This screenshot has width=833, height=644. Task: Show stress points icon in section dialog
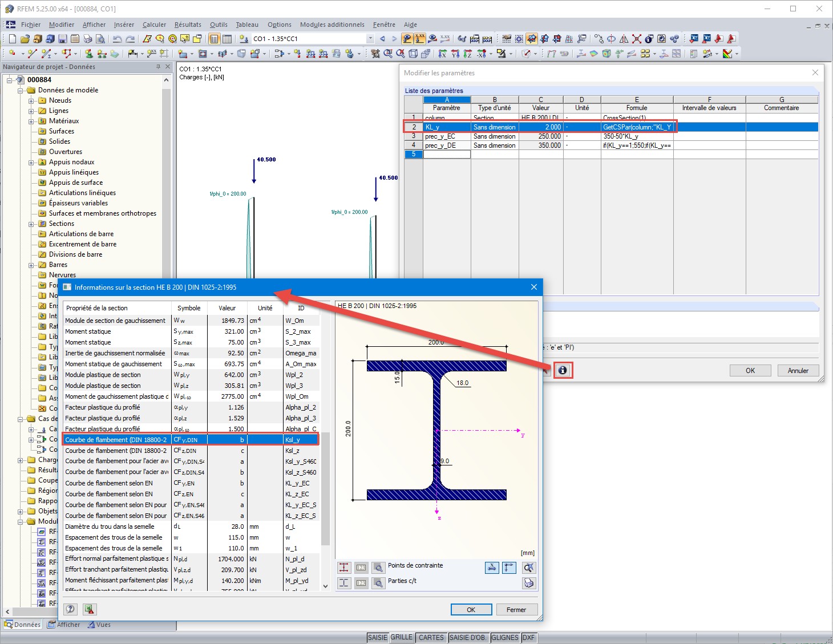pyautogui.click(x=344, y=568)
